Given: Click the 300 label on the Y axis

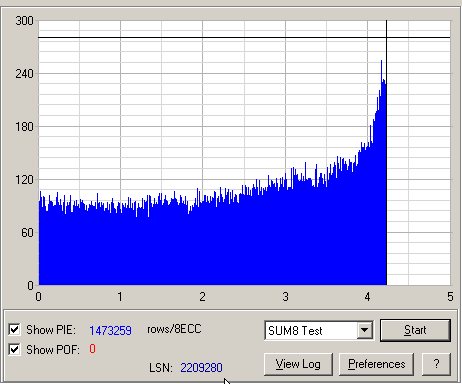Looking at the screenshot, I should pos(24,21).
